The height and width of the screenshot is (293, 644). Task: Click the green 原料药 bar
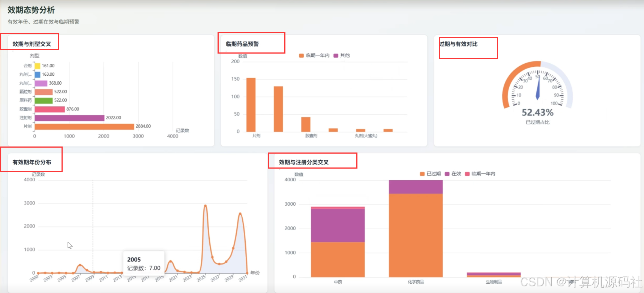click(x=44, y=100)
